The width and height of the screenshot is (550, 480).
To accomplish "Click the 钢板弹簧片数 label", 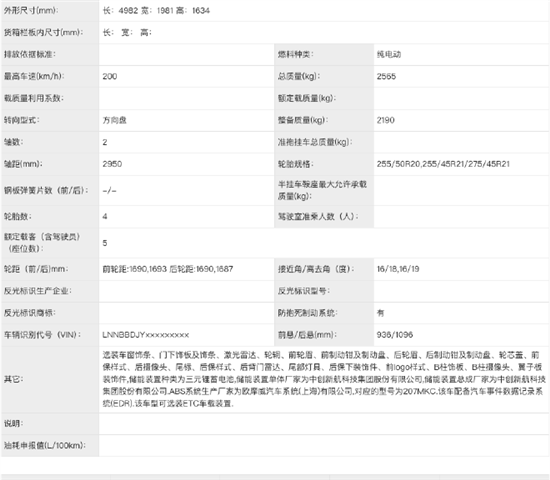I will (46, 191).
